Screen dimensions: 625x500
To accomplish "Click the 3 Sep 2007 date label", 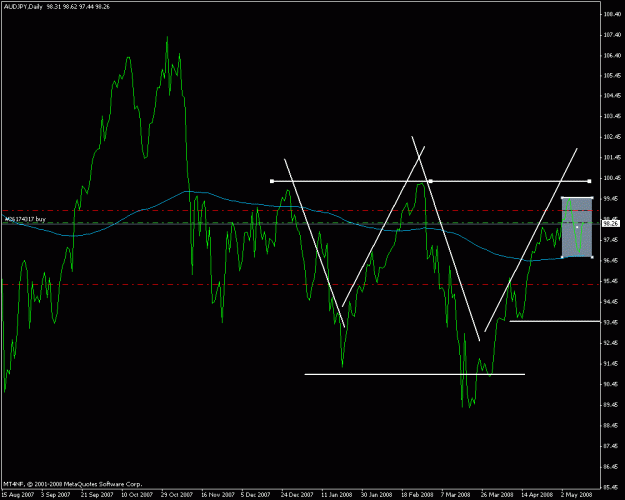I will 55,495.
